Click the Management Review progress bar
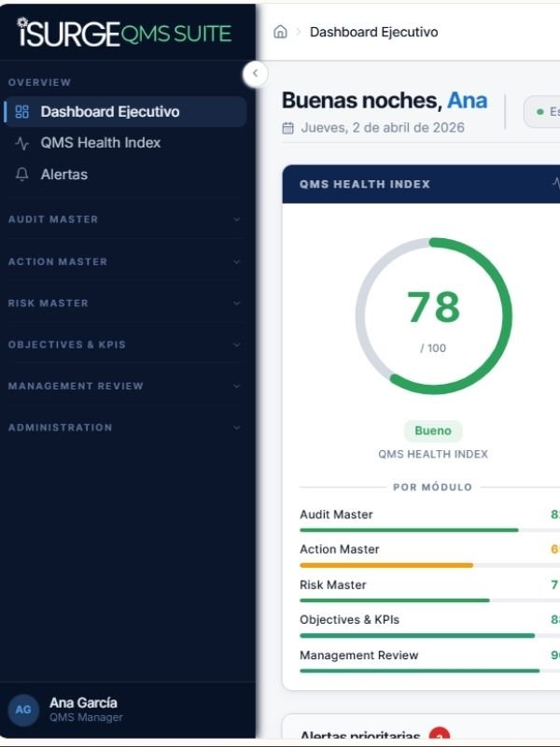This screenshot has width=560, height=747. pos(429,670)
